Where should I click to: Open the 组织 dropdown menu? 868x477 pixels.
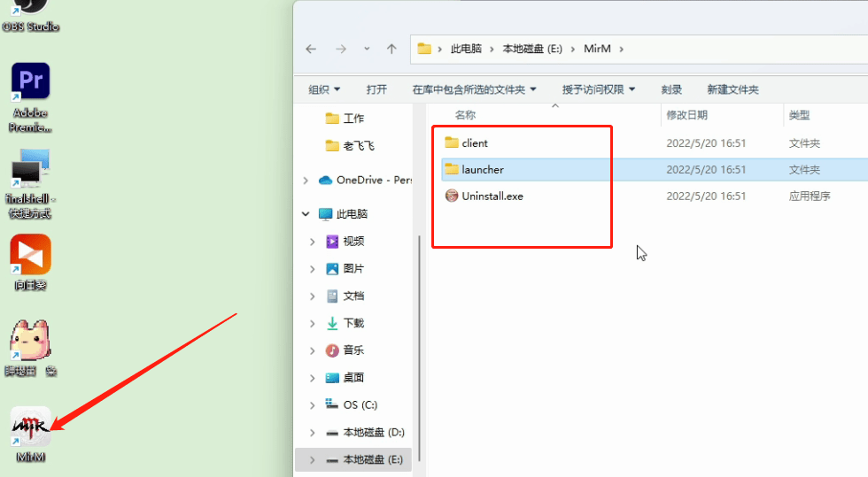[x=324, y=89]
